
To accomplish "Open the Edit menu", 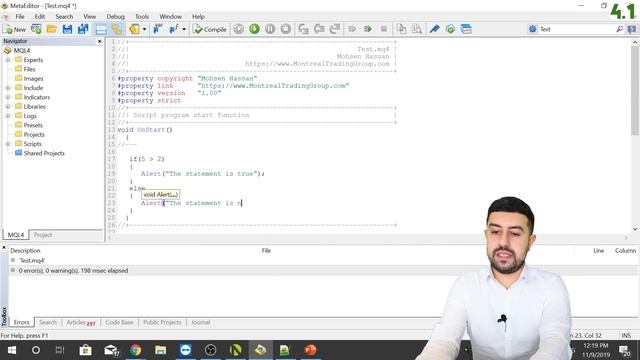I will tap(40, 16).
